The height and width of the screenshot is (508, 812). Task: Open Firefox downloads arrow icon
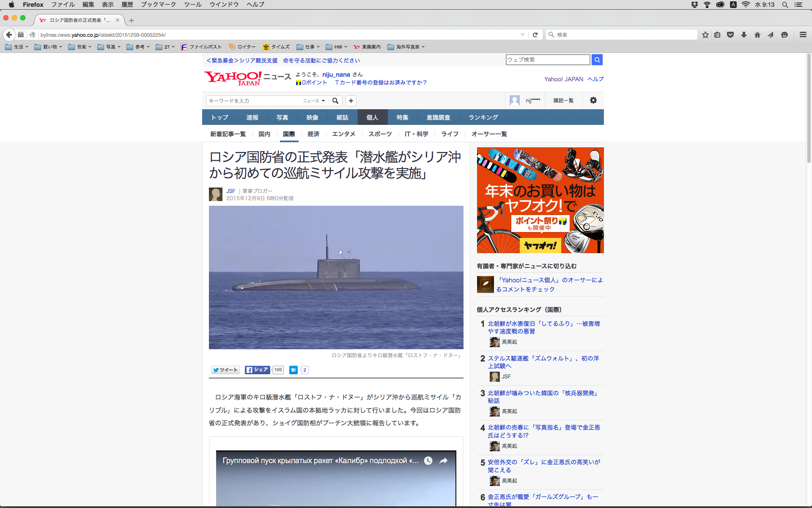pyautogui.click(x=744, y=35)
